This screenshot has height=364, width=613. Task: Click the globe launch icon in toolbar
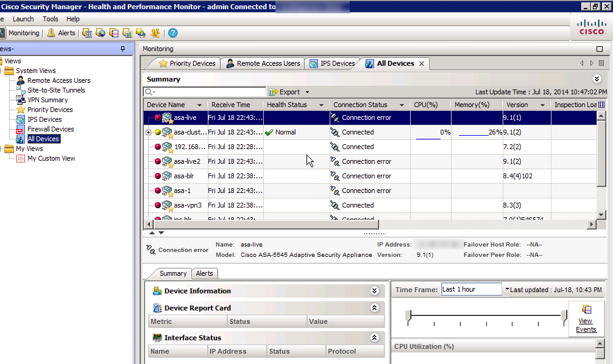coord(101,33)
